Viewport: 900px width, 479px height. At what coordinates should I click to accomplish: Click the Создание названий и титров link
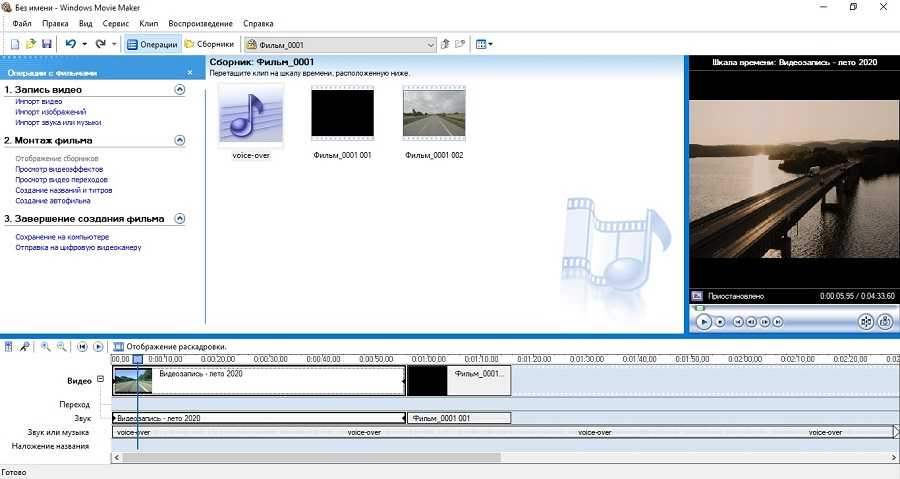(x=63, y=190)
